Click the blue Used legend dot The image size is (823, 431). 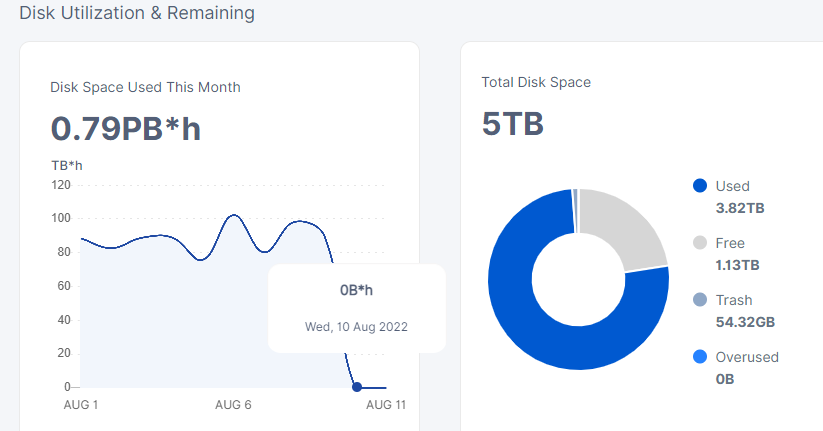[x=700, y=186]
